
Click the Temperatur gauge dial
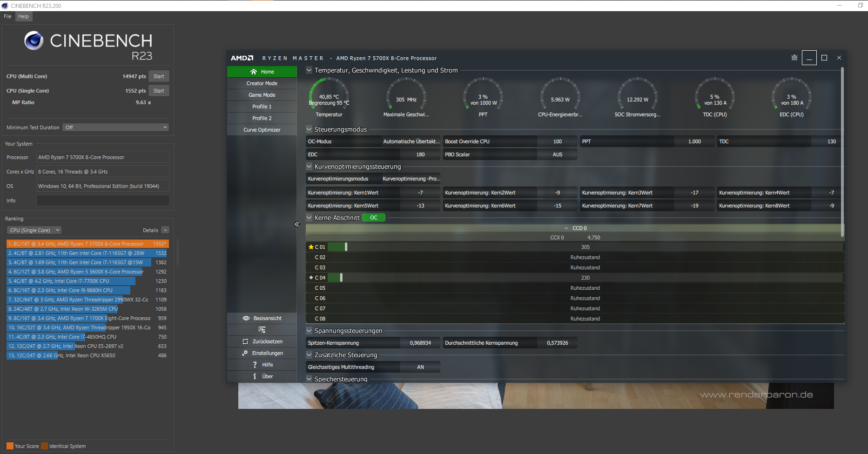pyautogui.click(x=329, y=95)
